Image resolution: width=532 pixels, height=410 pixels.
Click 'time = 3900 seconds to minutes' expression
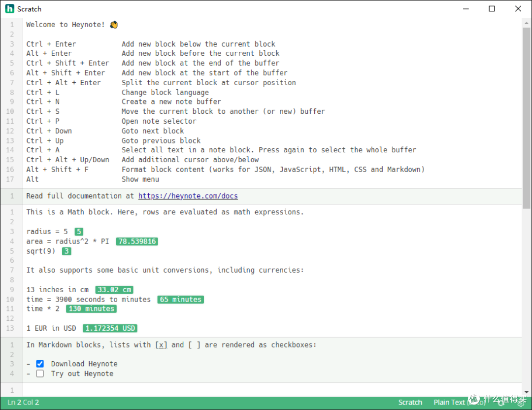tap(89, 299)
